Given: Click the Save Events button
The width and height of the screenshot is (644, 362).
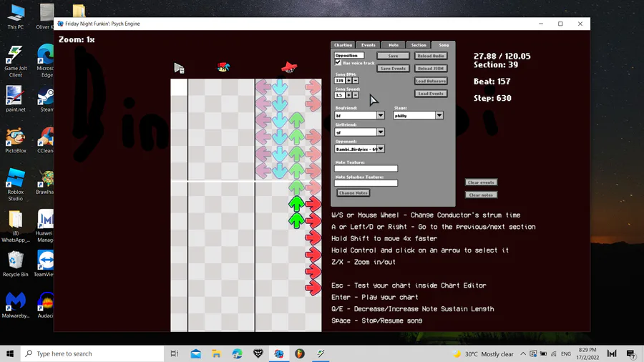Looking at the screenshot, I should click(x=393, y=69).
